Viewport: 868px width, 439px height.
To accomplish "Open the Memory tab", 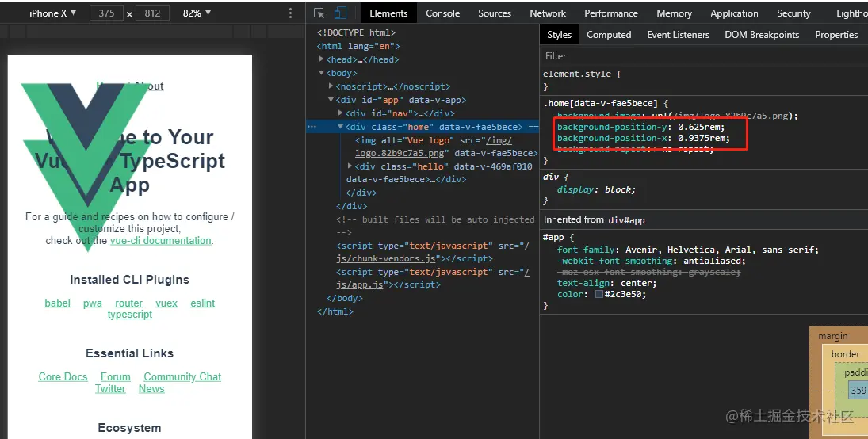I will [674, 13].
